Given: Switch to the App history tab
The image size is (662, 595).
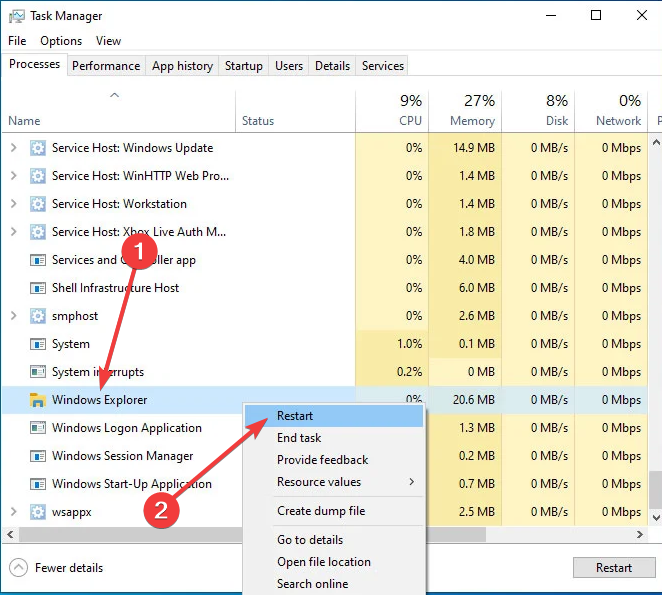Looking at the screenshot, I should tap(182, 66).
